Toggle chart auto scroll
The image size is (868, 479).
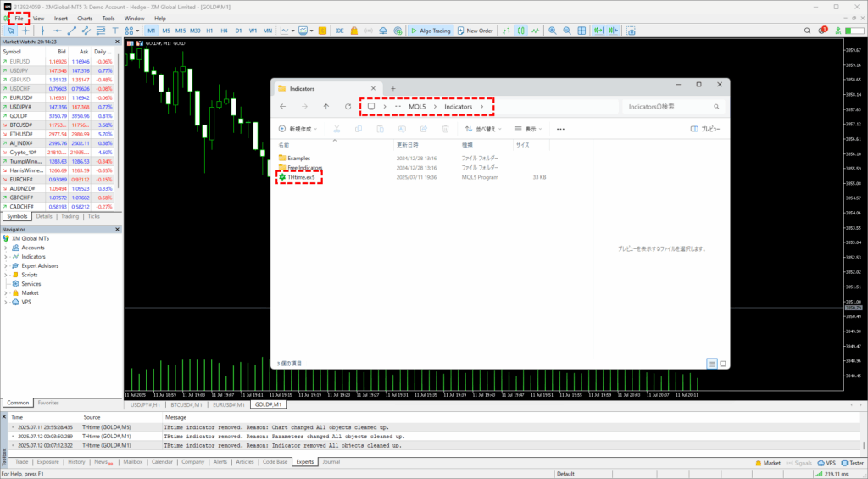[598, 31]
